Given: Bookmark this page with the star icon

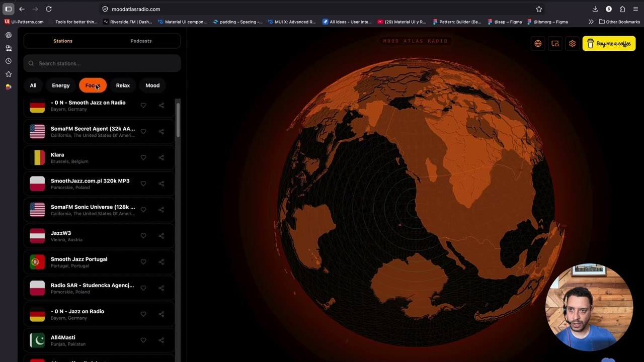Looking at the screenshot, I should coord(539,9).
